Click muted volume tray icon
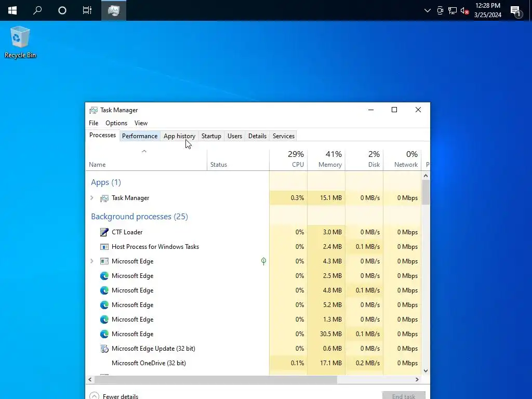 click(464, 10)
